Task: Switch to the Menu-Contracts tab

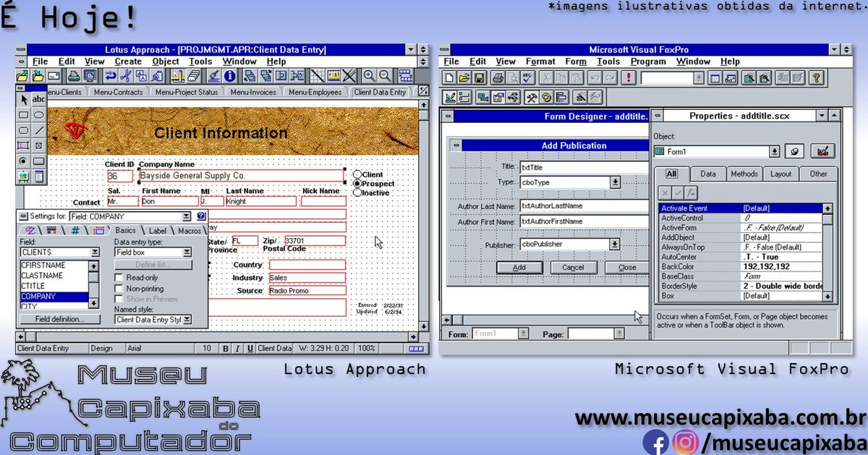Action: [119, 92]
